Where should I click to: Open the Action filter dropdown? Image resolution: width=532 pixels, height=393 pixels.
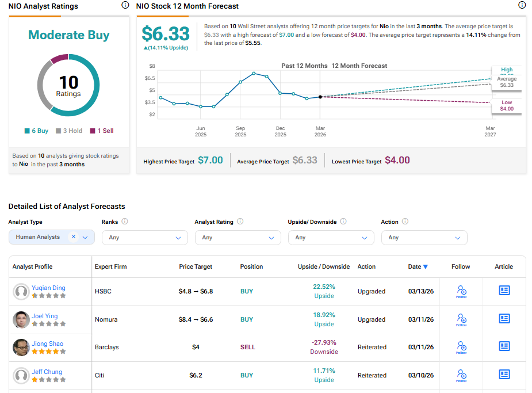click(x=424, y=237)
